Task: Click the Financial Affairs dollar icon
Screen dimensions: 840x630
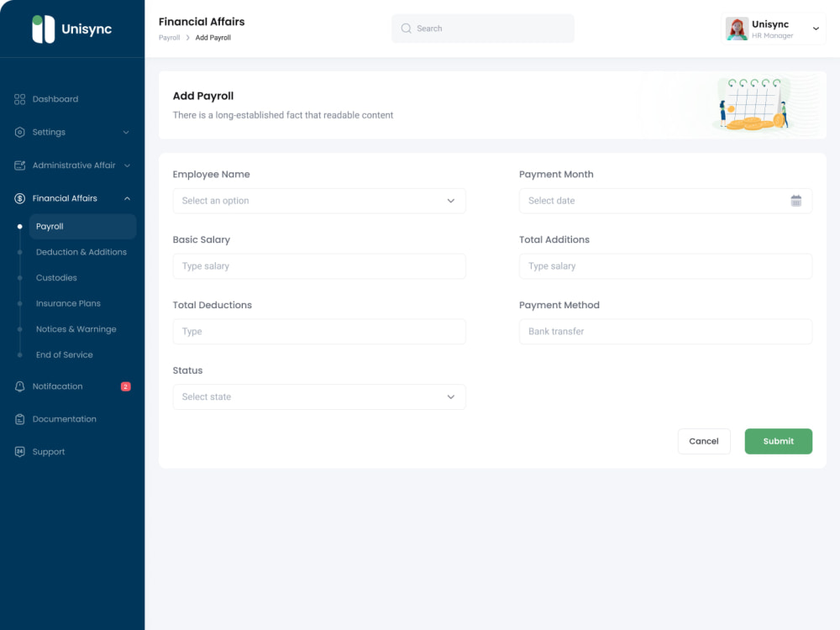Action: (20, 199)
